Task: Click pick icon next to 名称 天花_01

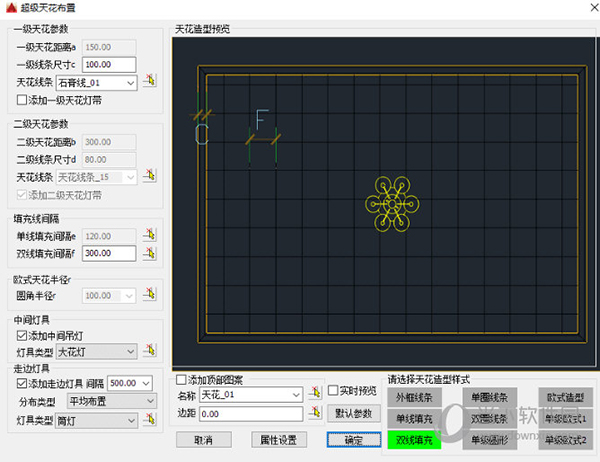Action: pos(314,394)
